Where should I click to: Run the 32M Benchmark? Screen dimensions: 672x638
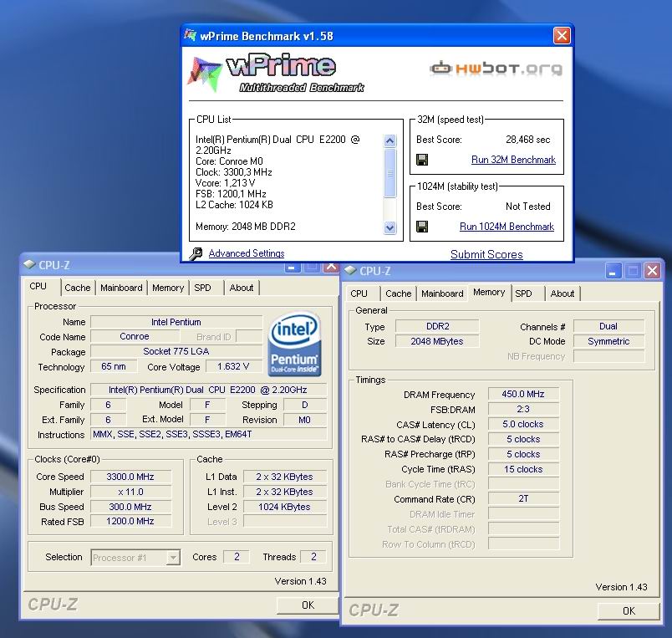pos(513,160)
